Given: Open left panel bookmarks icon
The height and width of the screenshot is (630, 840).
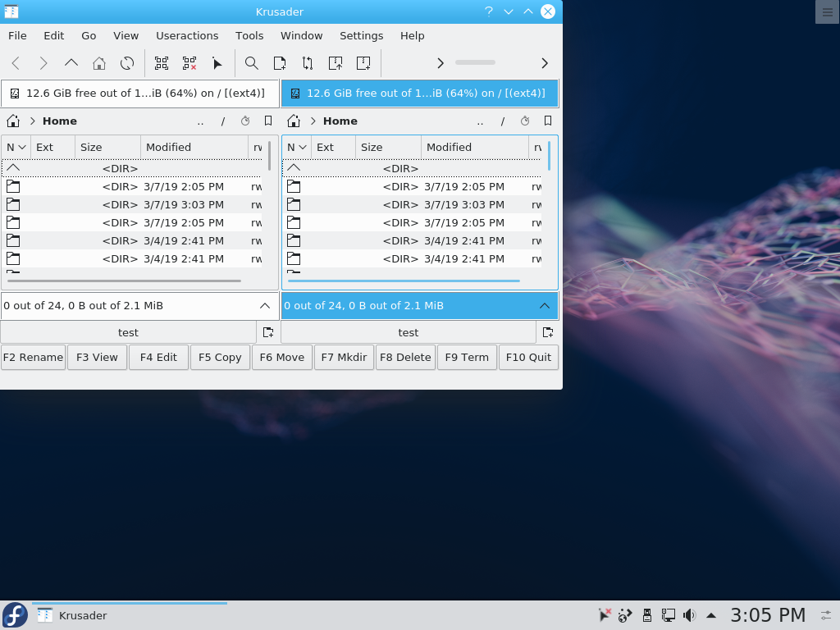Looking at the screenshot, I should pos(268,121).
